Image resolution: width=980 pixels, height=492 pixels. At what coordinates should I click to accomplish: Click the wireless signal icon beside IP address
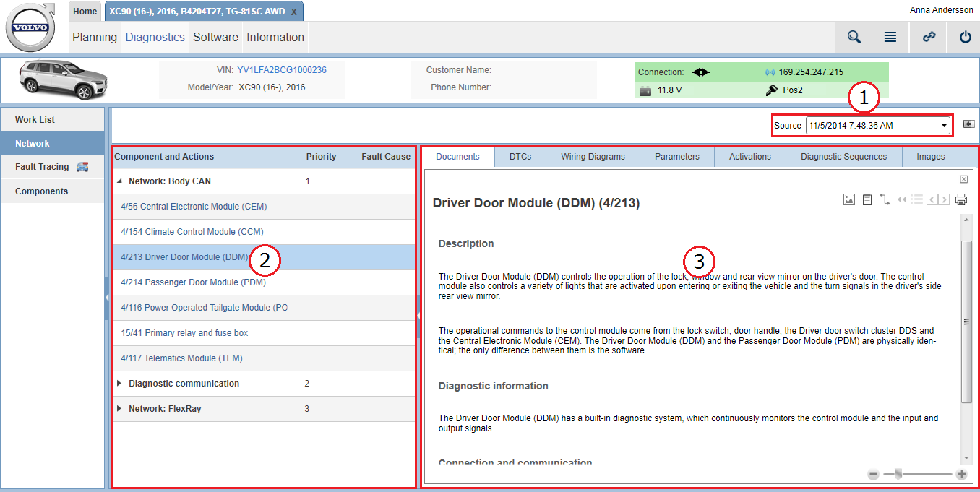point(770,72)
